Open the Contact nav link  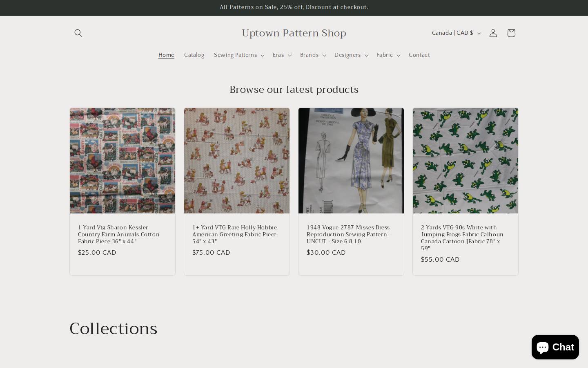click(x=419, y=55)
